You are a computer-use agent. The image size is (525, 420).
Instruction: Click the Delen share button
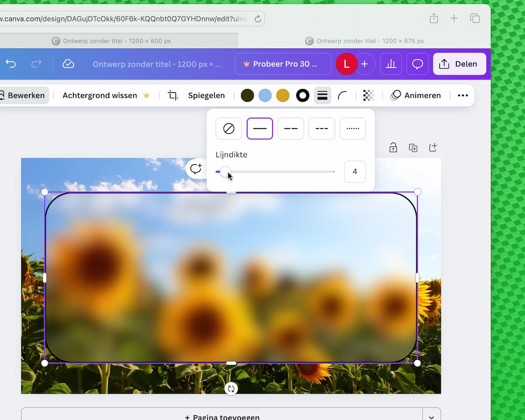point(459,64)
